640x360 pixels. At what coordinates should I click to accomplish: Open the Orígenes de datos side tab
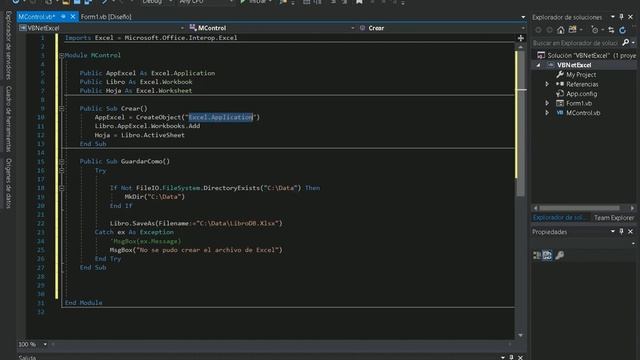point(9,183)
